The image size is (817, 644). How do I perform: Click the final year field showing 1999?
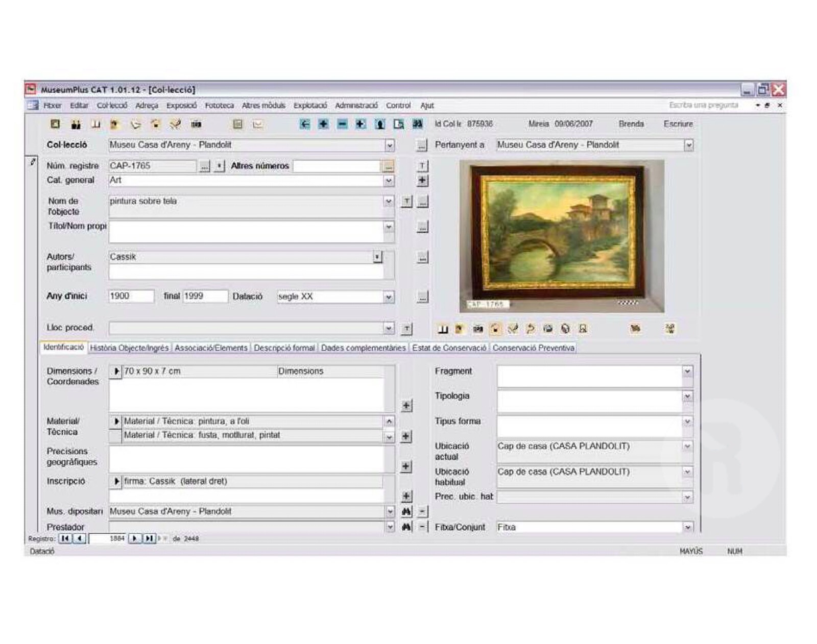pyautogui.click(x=205, y=296)
